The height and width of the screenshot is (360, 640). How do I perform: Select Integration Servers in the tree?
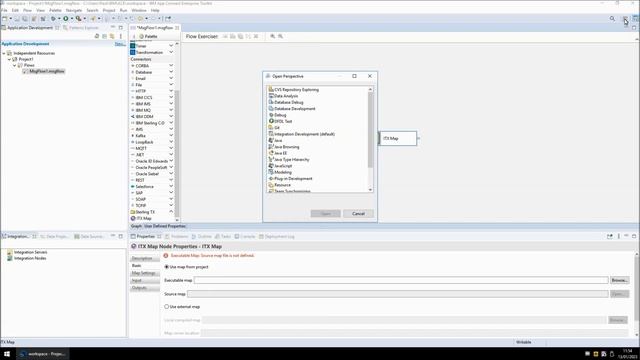30,252
